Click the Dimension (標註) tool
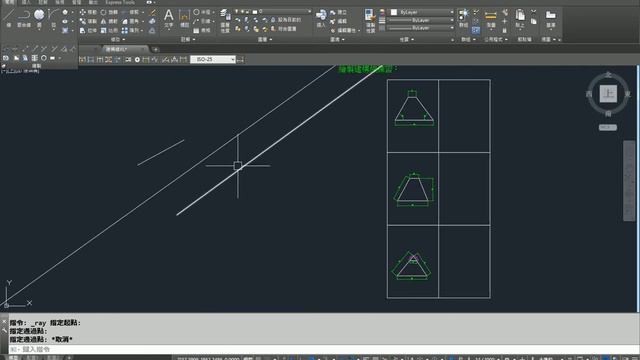The height and width of the screenshot is (360, 640). (184, 18)
